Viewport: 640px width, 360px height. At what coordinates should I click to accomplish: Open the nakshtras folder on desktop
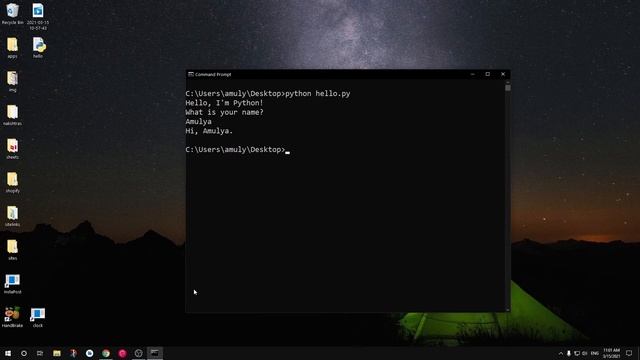tap(12, 115)
